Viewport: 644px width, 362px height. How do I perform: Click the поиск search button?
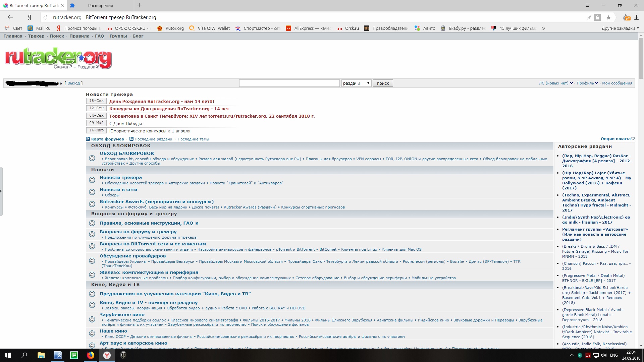click(383, 83)
